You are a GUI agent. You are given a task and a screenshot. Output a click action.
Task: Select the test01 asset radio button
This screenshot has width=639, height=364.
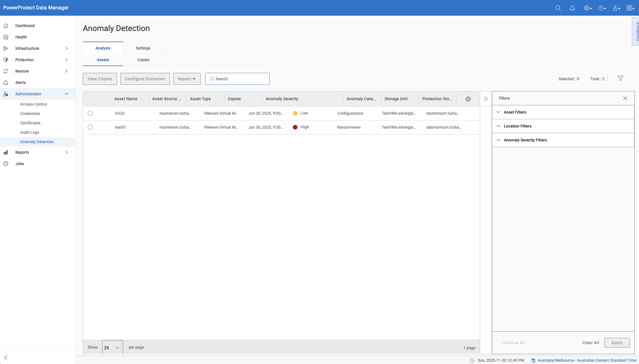click(x=90, y=127)
